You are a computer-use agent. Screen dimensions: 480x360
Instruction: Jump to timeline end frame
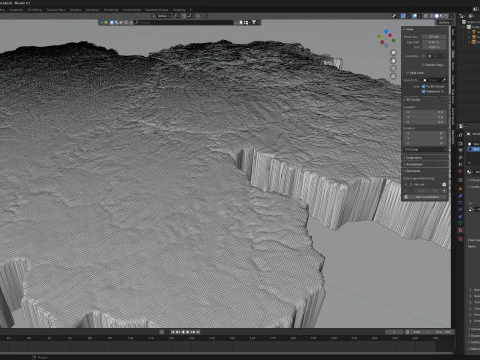(198, 332)
